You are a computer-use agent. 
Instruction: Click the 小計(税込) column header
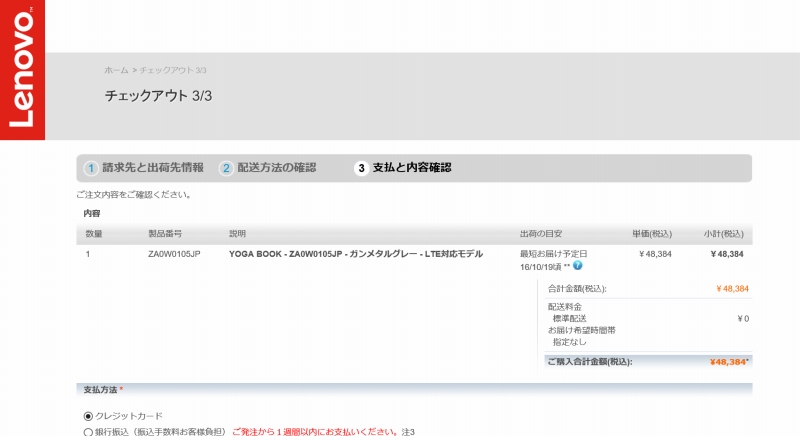coord(723,234)
